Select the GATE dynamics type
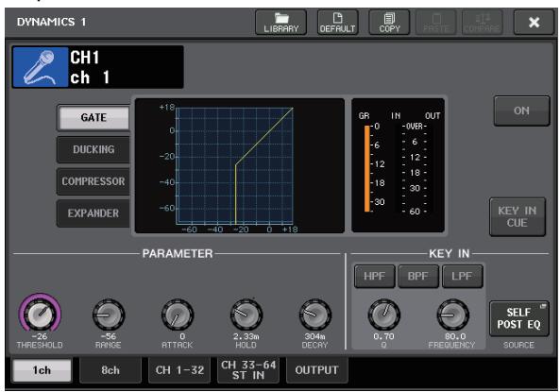This screenshot has height=392, width=560. click(93, 117)
